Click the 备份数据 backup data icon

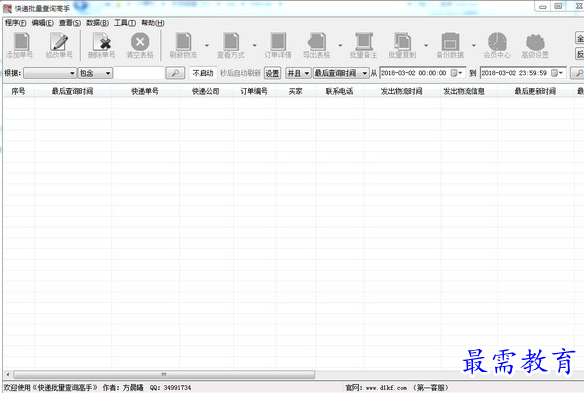450,42
